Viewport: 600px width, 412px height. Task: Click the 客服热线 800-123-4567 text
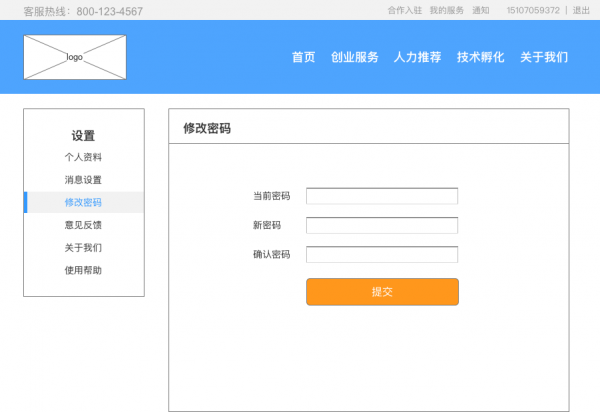point(83,11)
